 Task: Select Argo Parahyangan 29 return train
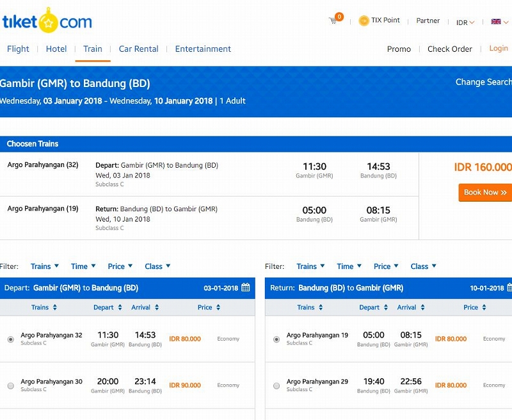pos(276,385)
